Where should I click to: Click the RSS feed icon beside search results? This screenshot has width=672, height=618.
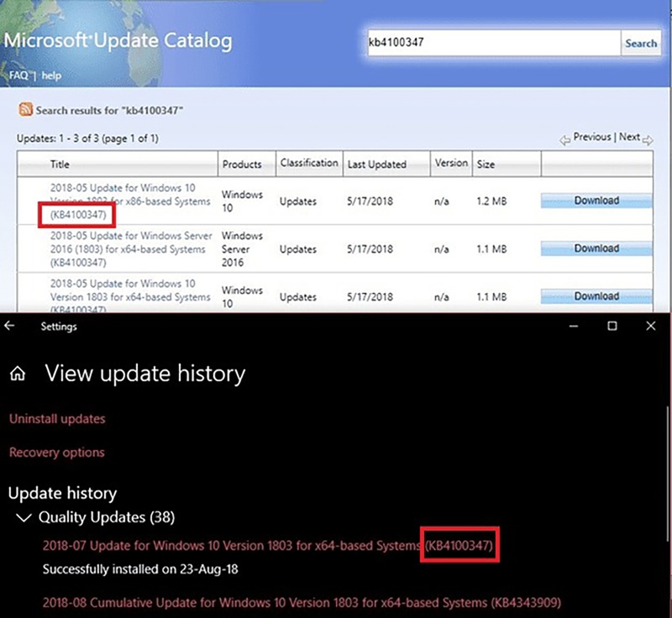coord(25,110)
